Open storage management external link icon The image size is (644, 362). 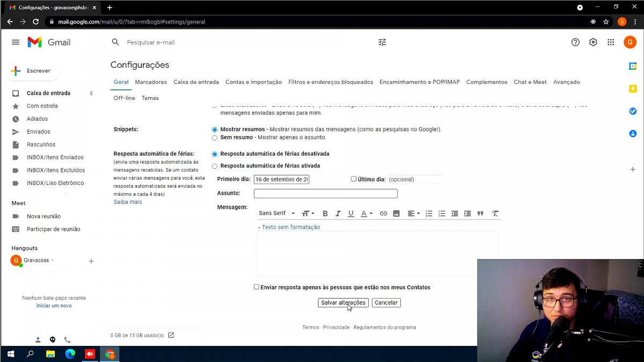click(171, 335)
